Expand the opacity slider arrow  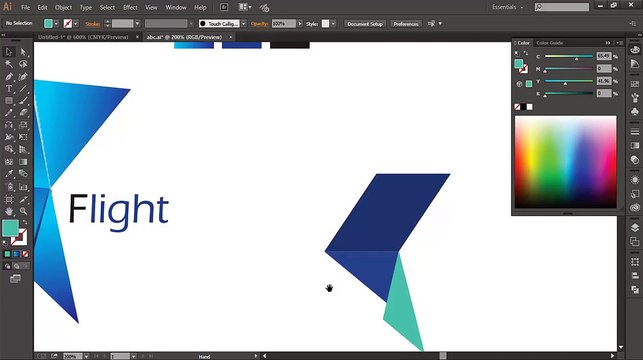coord(300,24)
